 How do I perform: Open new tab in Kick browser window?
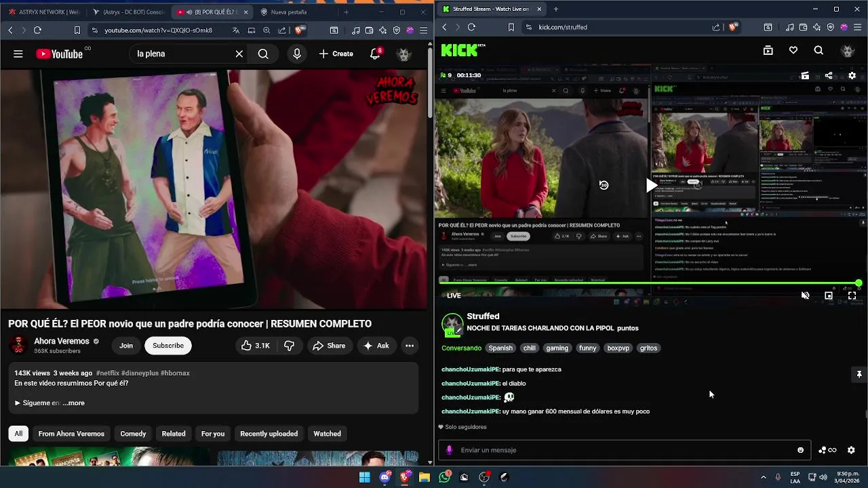point(556,9)
